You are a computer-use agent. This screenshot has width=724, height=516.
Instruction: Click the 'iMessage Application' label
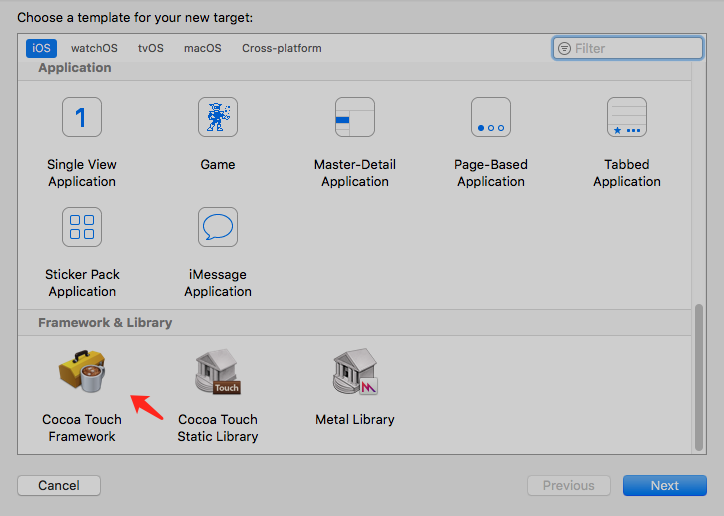(218, 283)
